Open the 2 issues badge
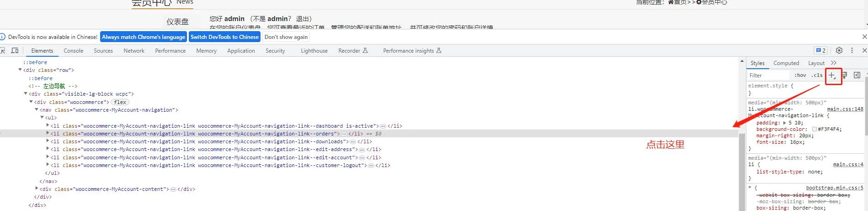The height and width of the screenshot is (211, 868). click(x=821, y=50)
